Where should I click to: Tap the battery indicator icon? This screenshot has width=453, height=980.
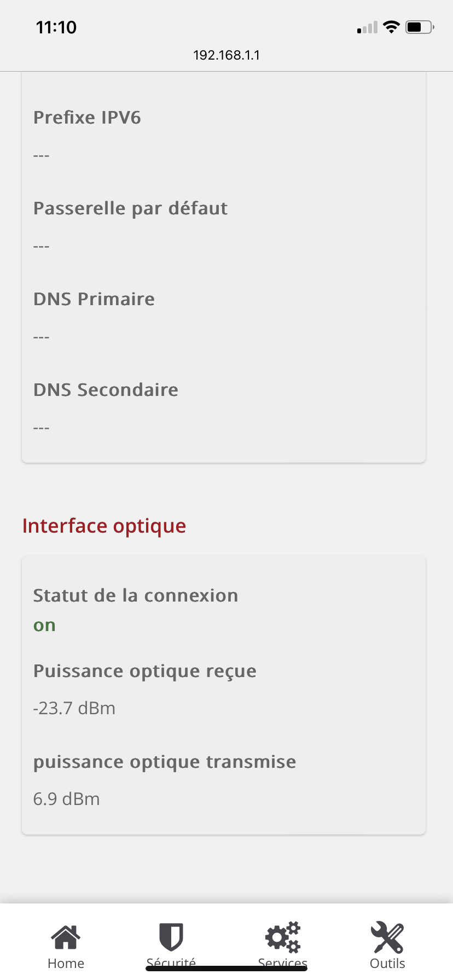417,27
